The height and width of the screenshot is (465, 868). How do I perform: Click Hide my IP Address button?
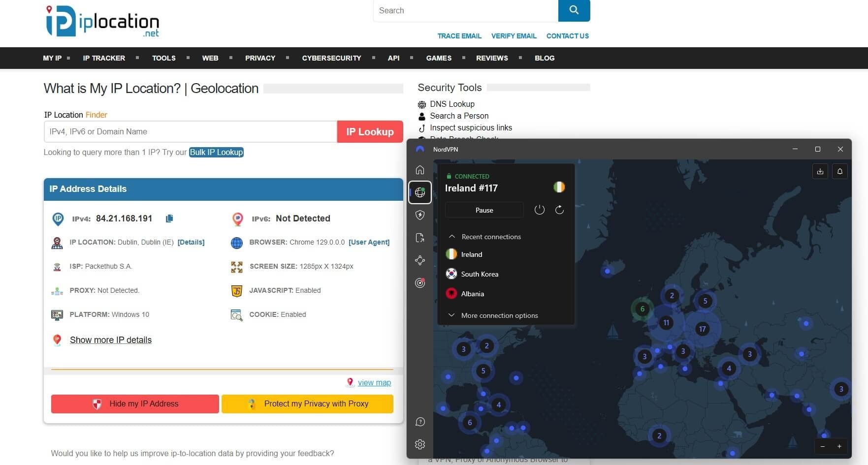point(135,404)
